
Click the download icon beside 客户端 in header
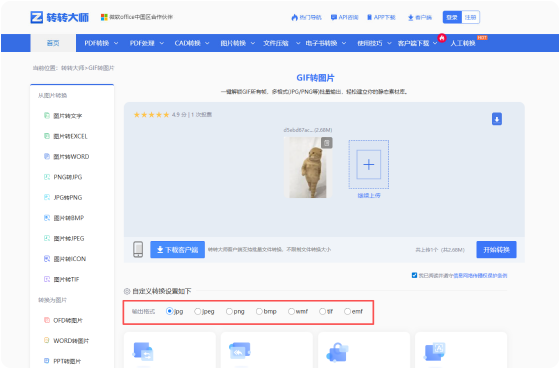[x=410, y=18]
